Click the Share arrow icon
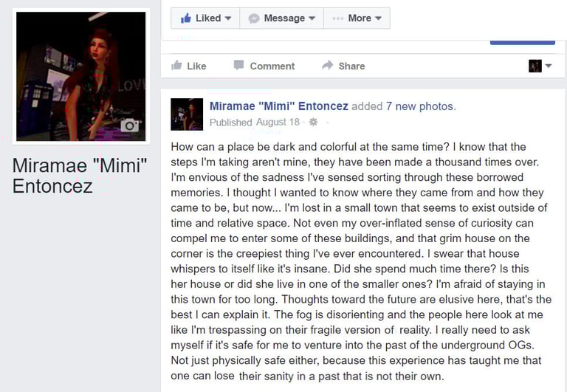The height and width of the screenshot is (392, 567). (x=328, y=65)
